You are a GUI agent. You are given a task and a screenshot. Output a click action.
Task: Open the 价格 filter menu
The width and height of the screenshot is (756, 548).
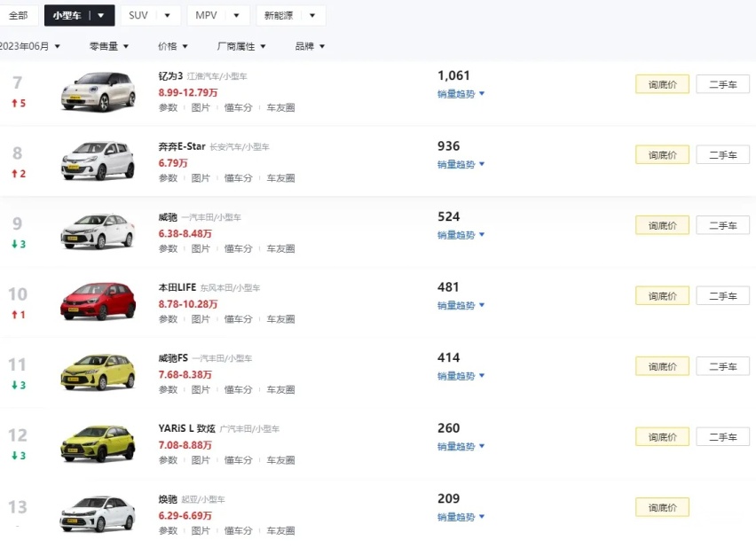pyautogui.click(x=173, y=46)
